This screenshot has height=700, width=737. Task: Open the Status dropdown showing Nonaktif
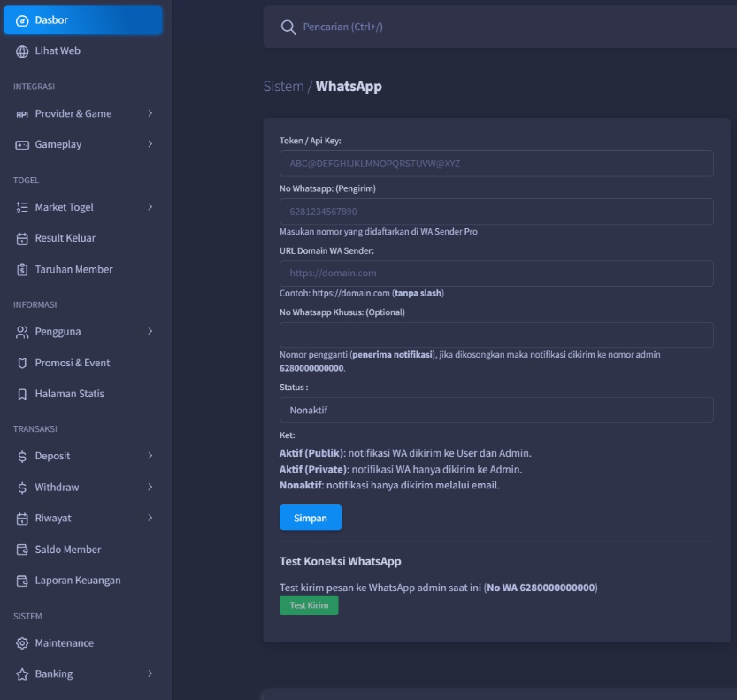(x=496, y=411)
